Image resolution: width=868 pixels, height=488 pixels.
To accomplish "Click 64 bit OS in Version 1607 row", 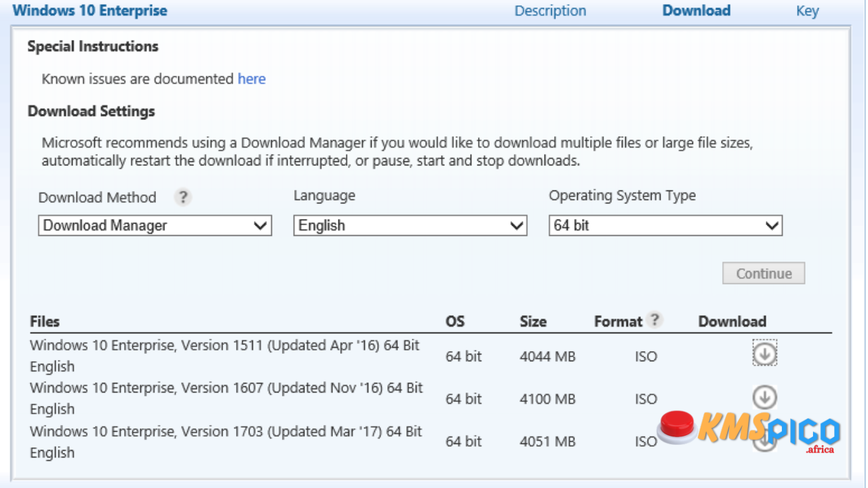I will [x=464, y=399].
